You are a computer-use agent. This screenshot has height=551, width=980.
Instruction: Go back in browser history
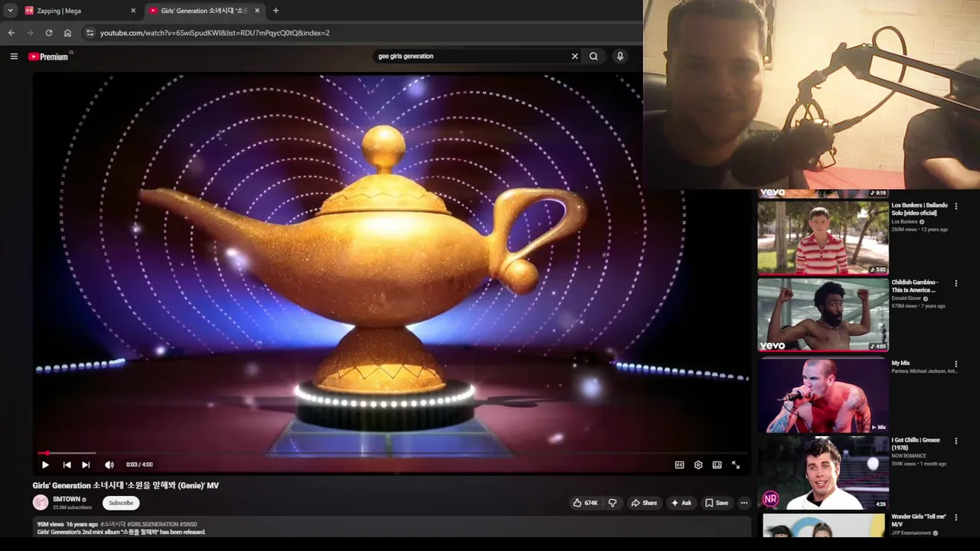(11, 33)
